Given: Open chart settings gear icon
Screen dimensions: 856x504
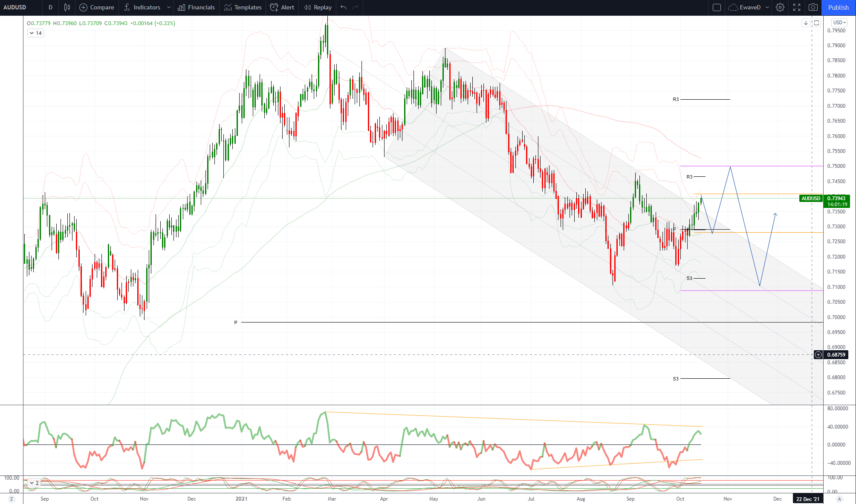Looking at the screenshot, I should (780, 7).
